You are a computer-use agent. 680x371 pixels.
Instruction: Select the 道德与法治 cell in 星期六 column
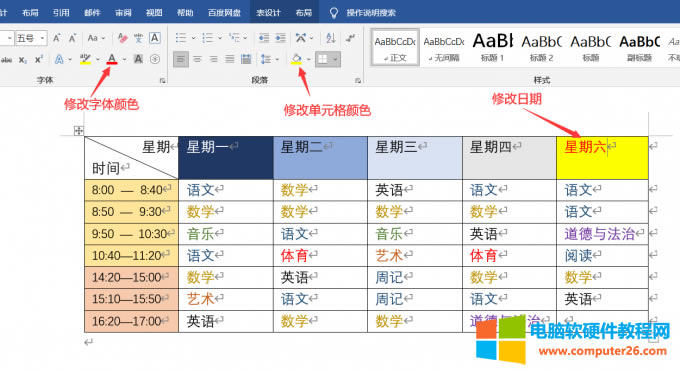click(602, 234)
